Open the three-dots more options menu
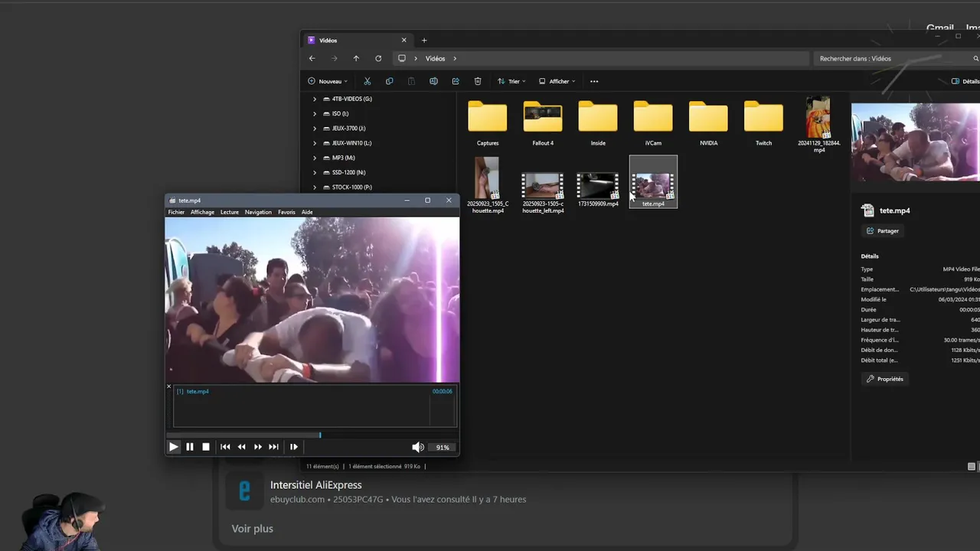980x551 pixels. [594, 81]
